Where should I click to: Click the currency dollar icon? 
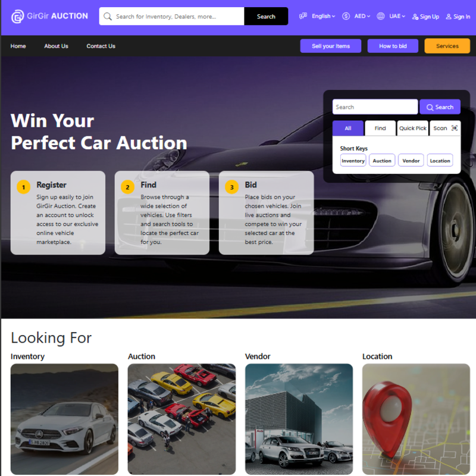(346, 16)
